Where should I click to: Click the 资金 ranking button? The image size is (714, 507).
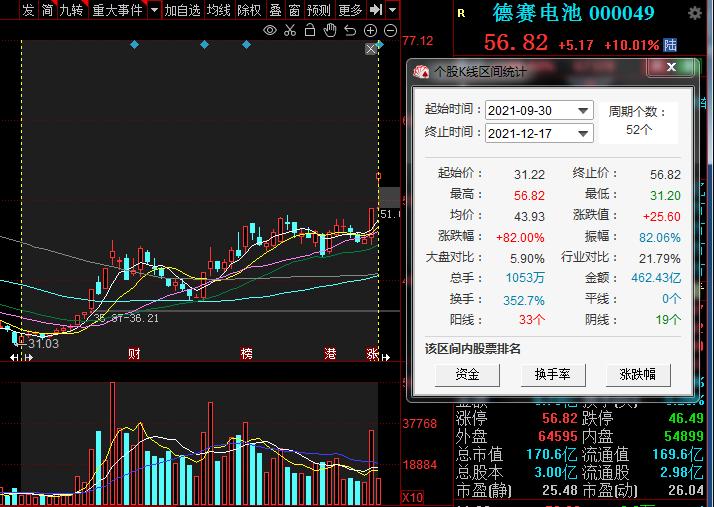(x=467, y=374)
